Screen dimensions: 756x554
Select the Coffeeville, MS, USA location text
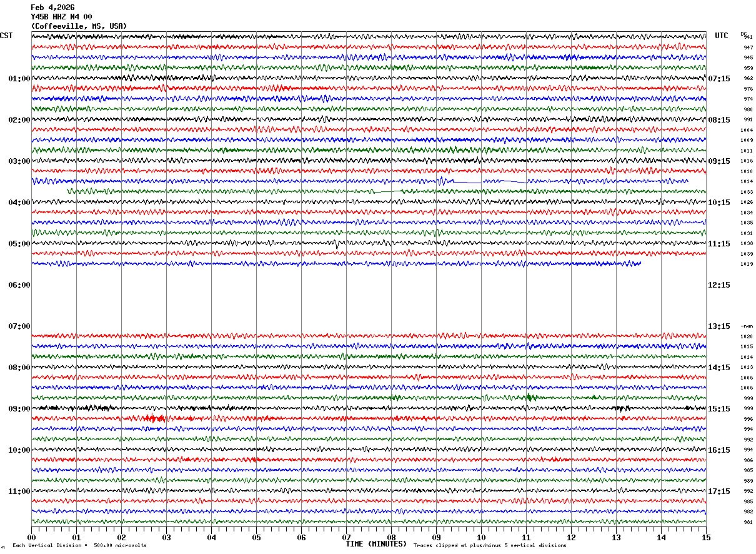(79, 26)
